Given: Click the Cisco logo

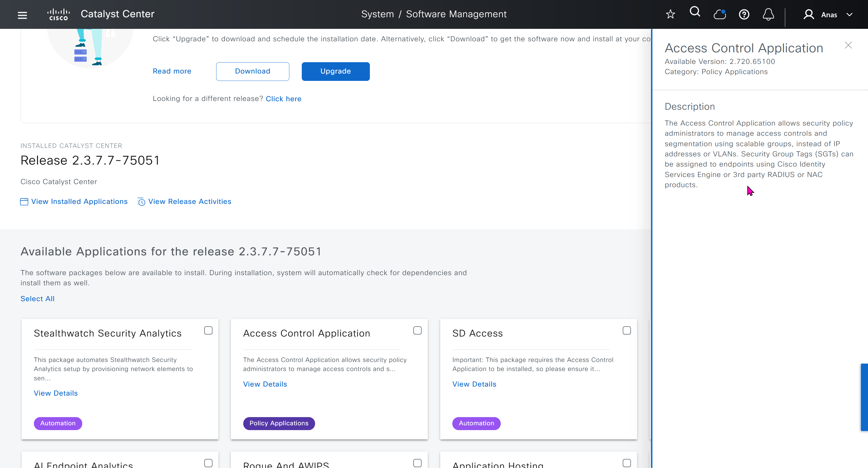Looking at the screenshot, I should pyautogui.click(x=59, y=14).
